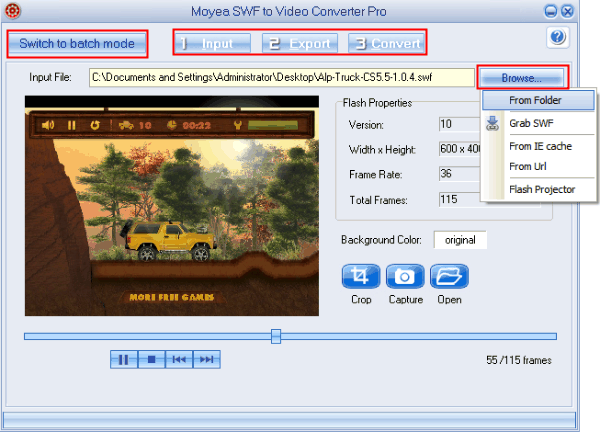Choose Grab SWF menu entry

tap(540, 123)
